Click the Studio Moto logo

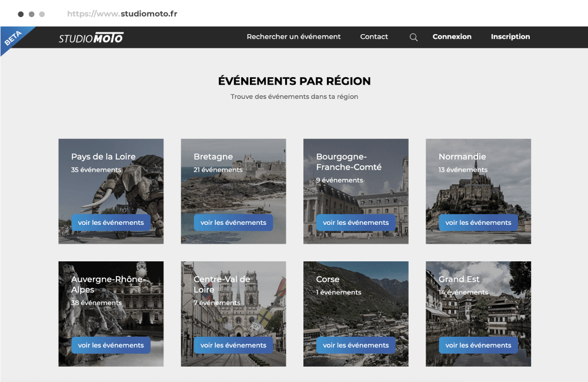point(91,38)
